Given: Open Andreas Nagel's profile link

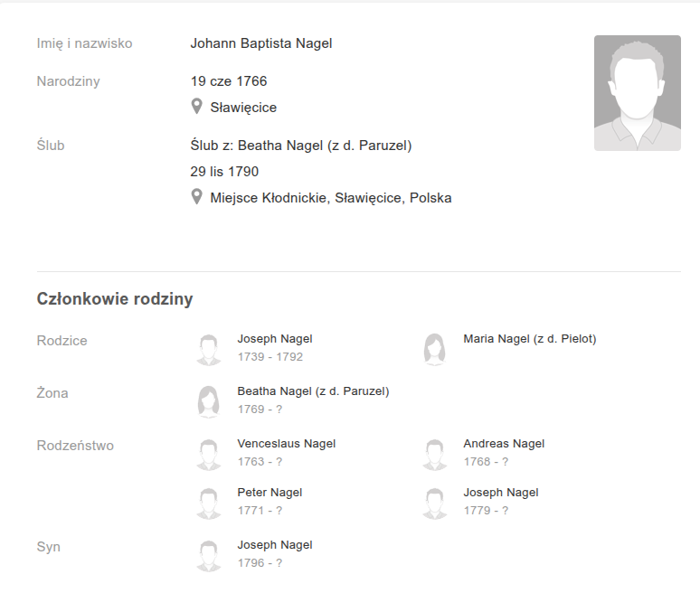Looking at the screenshot, I should (x=504, y=444).
